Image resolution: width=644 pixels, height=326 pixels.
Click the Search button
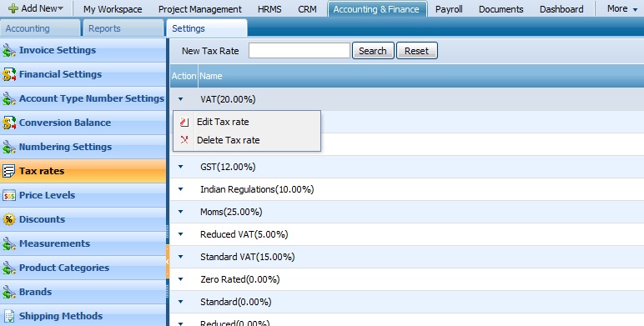[x=373, y=51]
